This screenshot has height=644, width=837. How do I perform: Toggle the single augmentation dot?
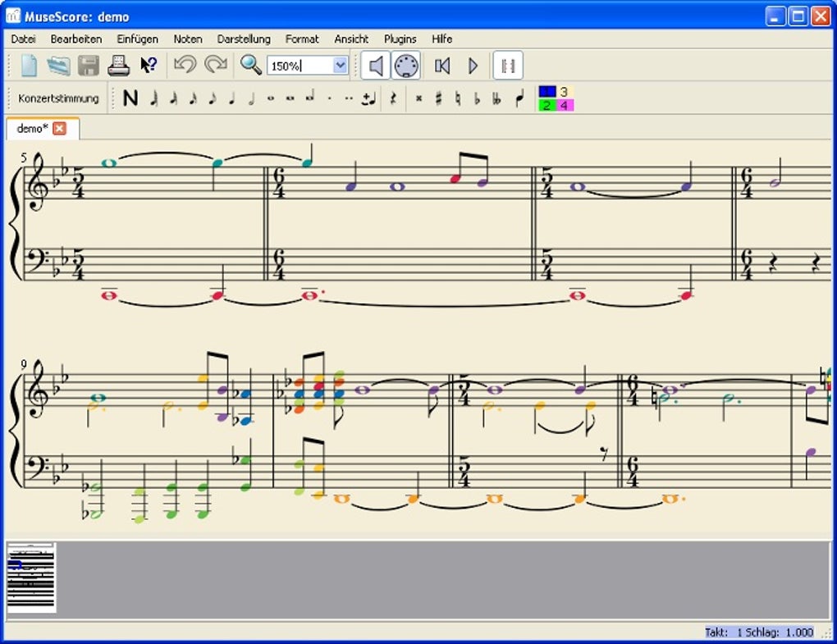[x=329, y=98]
